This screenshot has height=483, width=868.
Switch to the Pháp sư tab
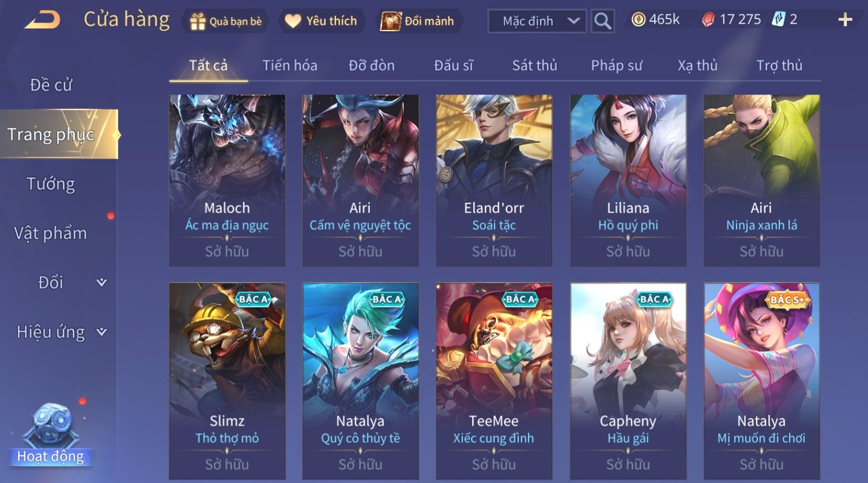click(616, 65)
